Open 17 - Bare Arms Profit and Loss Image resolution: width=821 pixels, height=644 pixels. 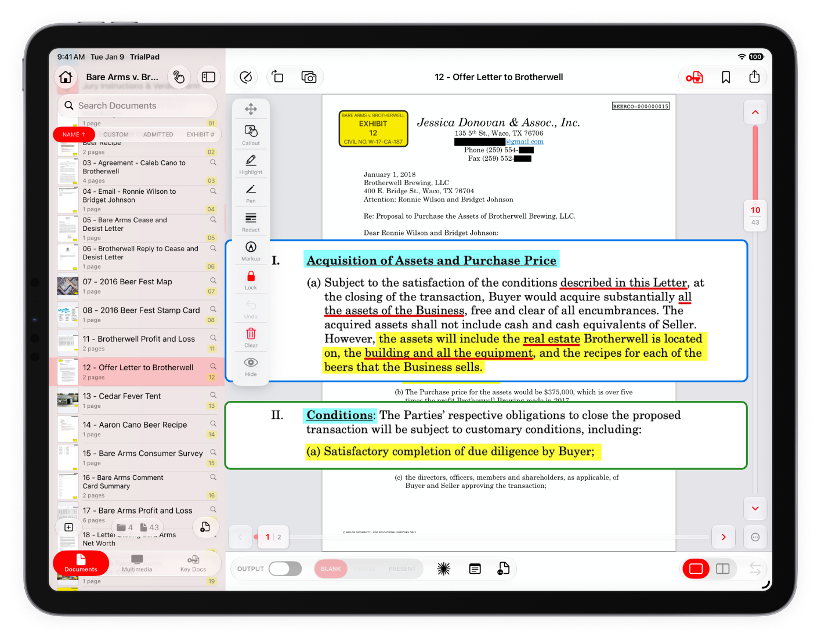(137, 515)
